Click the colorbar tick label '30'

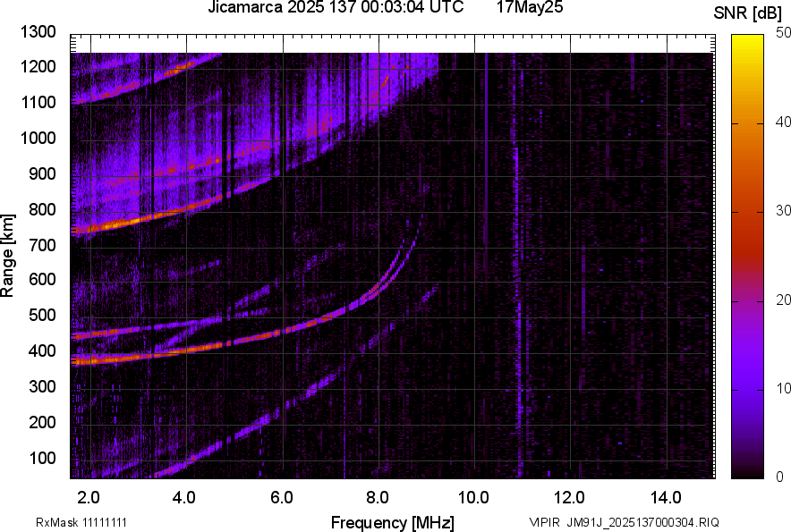[783, 210]
